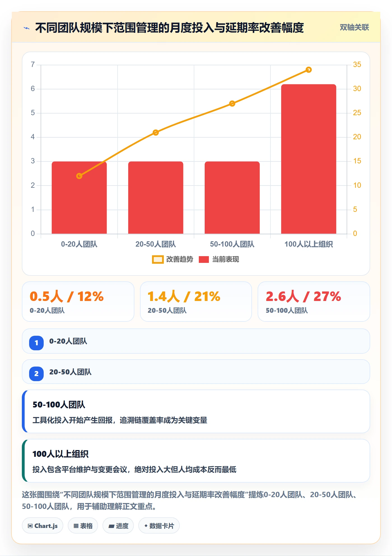Select the 数据卡片 tag

point(159,526)
